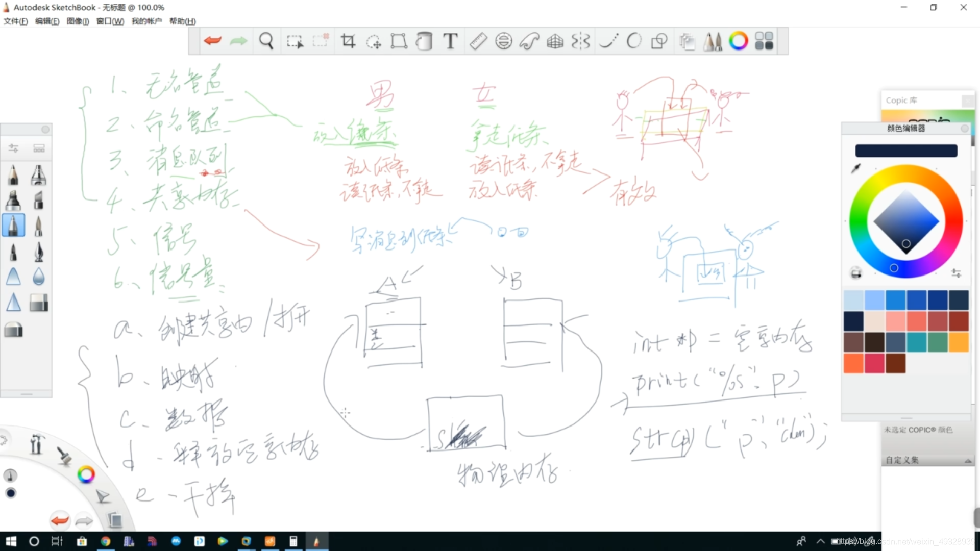Click undo in the corner lagoon wheel
Image resolution: width=980 pixels, height=551 pixels.
59,520
